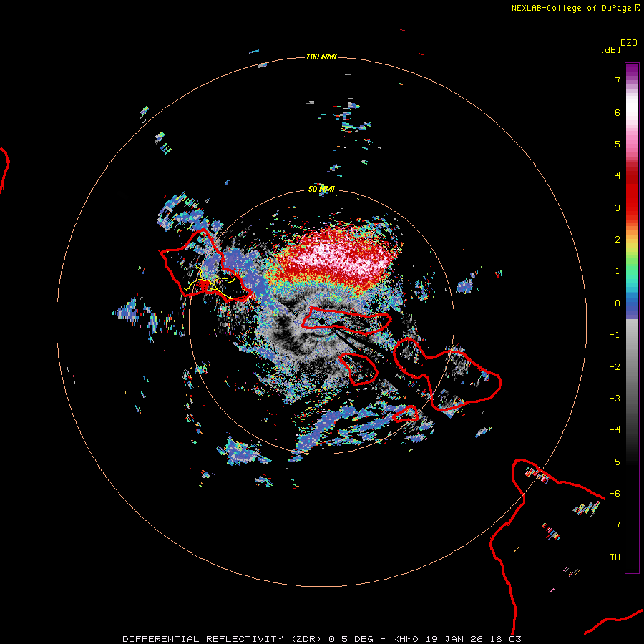644x644 pixels.
Task: Click the [dB] units label
Action: click(611, 49)
